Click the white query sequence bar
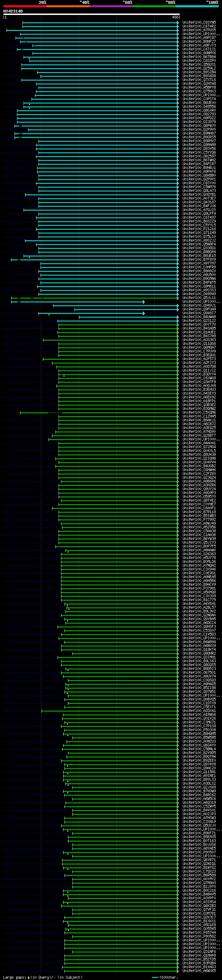The image size is (222, 980). coord(92,15)
